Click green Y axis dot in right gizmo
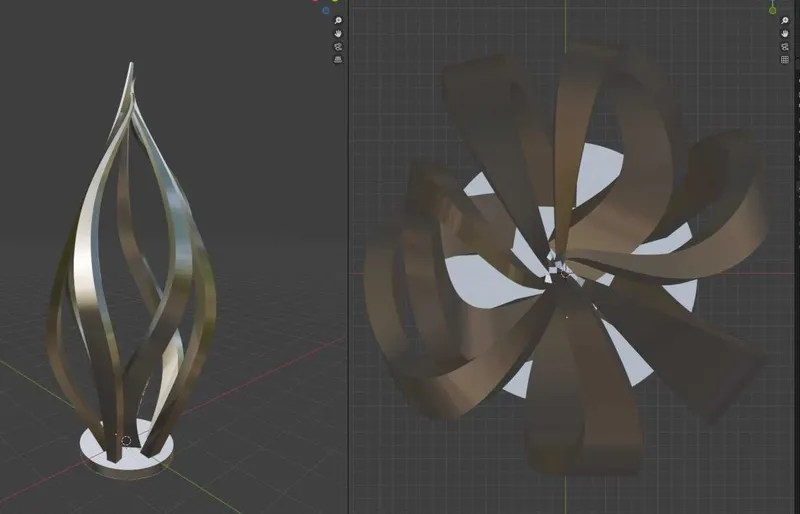 (772, 11)
